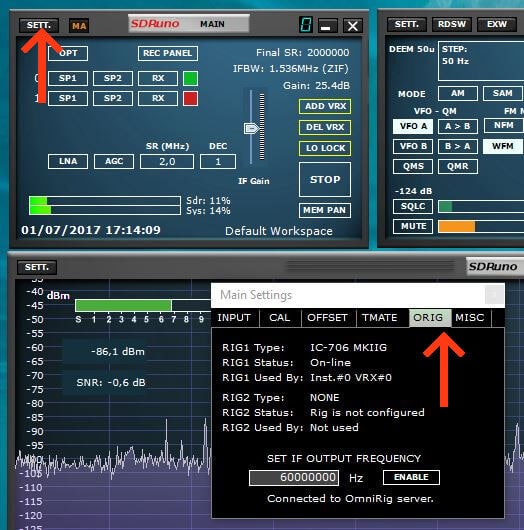Open SP2 for VRX row 1
The height and width of the screenshot is (530, 524).
tap(113, 98)
